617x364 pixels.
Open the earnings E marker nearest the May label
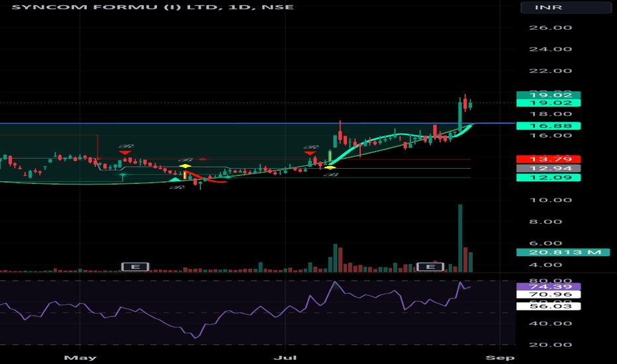[135, 267]
